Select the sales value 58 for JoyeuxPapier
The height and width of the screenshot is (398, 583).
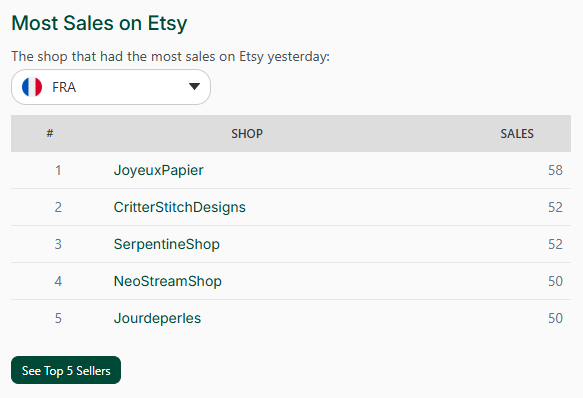click(555, 170)
